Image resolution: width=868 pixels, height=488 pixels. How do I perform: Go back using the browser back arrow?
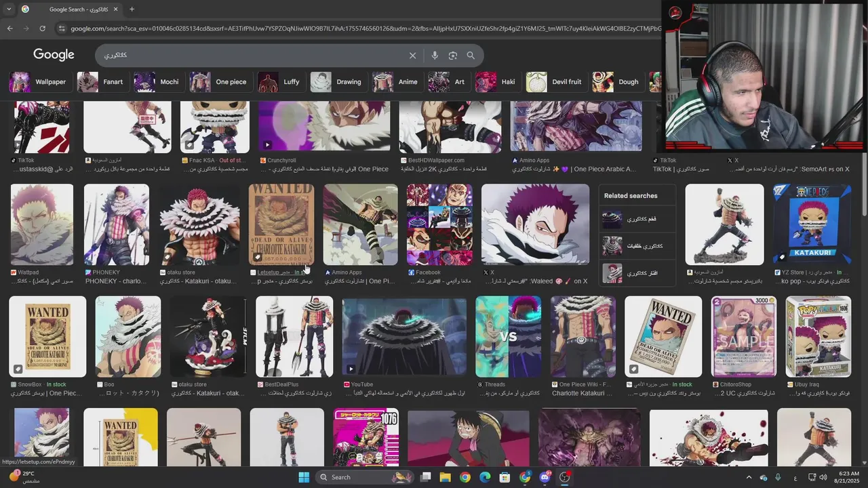pyautogui.click(x=9, y=28)
